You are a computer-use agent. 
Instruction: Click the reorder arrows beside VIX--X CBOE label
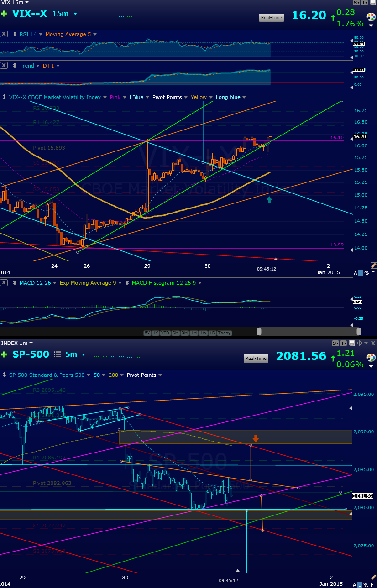coord(5,97)
